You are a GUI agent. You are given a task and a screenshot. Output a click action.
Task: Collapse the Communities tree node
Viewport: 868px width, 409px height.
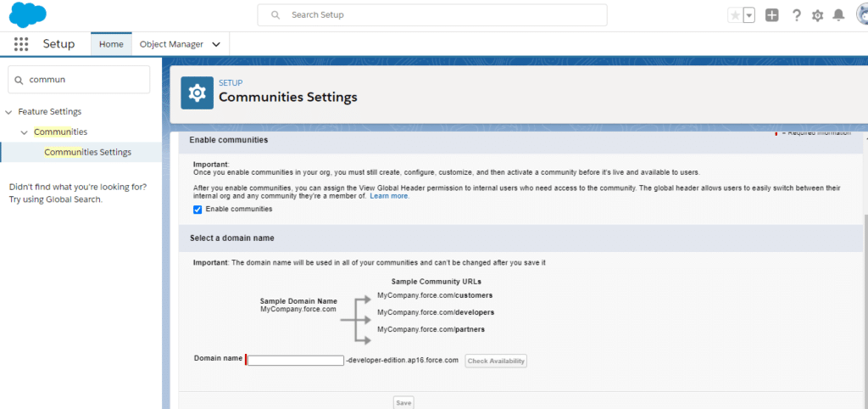(25, 132)
